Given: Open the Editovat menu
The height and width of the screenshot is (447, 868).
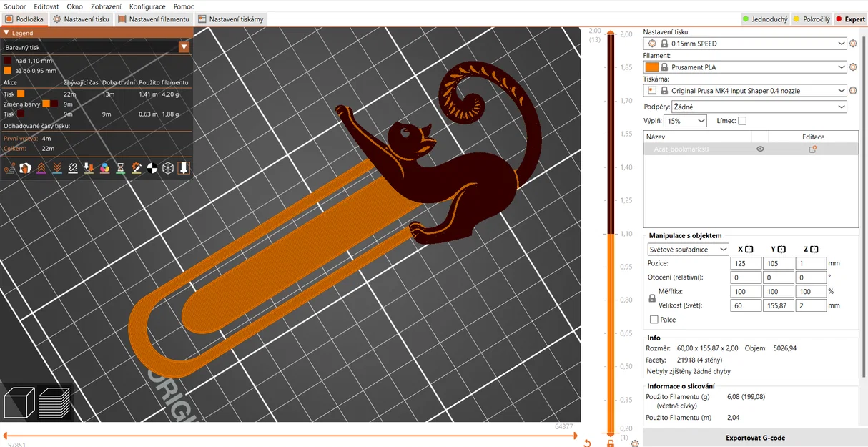Looking at the screenshot, I should (x=46, y=6).
